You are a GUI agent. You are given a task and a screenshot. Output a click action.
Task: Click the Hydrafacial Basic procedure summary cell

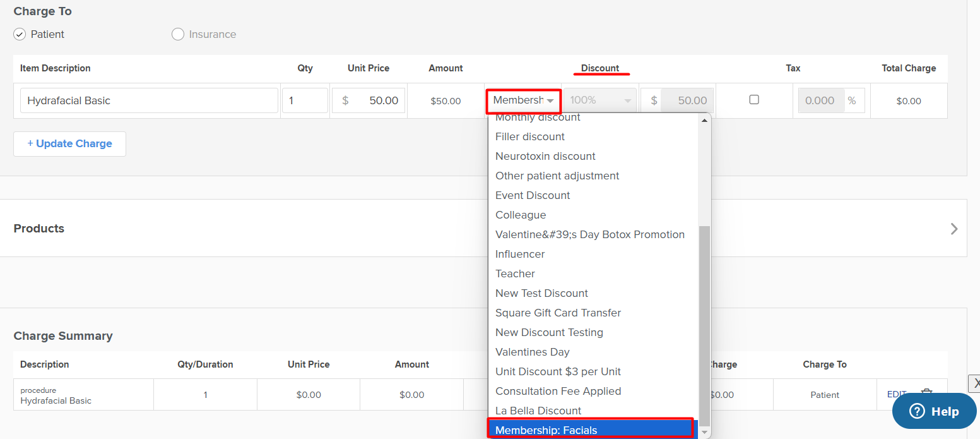pyautogui.click(x=84, y=395)
